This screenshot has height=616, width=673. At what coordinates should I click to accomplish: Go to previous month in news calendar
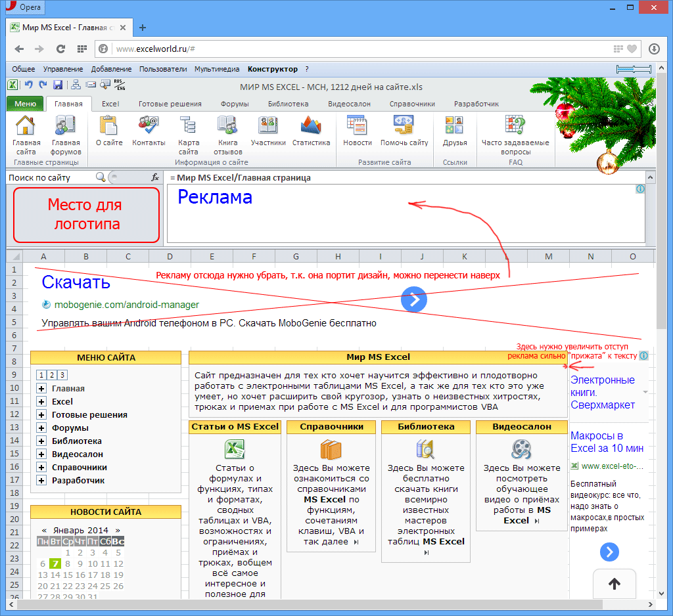44,530
